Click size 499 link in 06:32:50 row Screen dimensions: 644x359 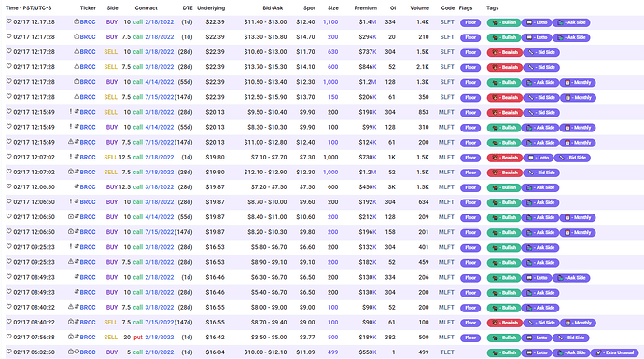pyautogui.click(x=332, y=352)
